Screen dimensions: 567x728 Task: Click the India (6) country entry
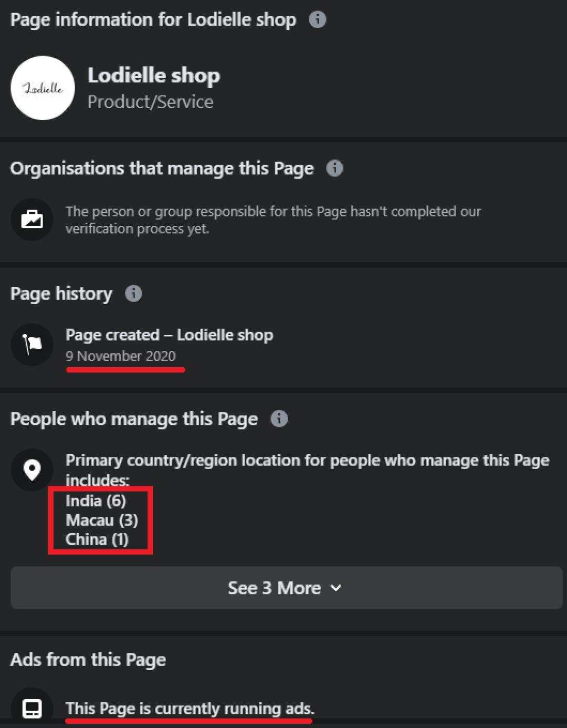[96, 501]
